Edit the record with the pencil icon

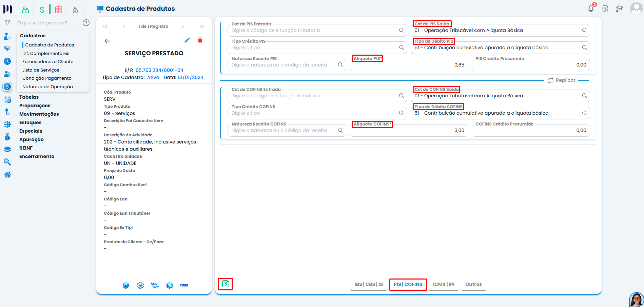[187, 40]
